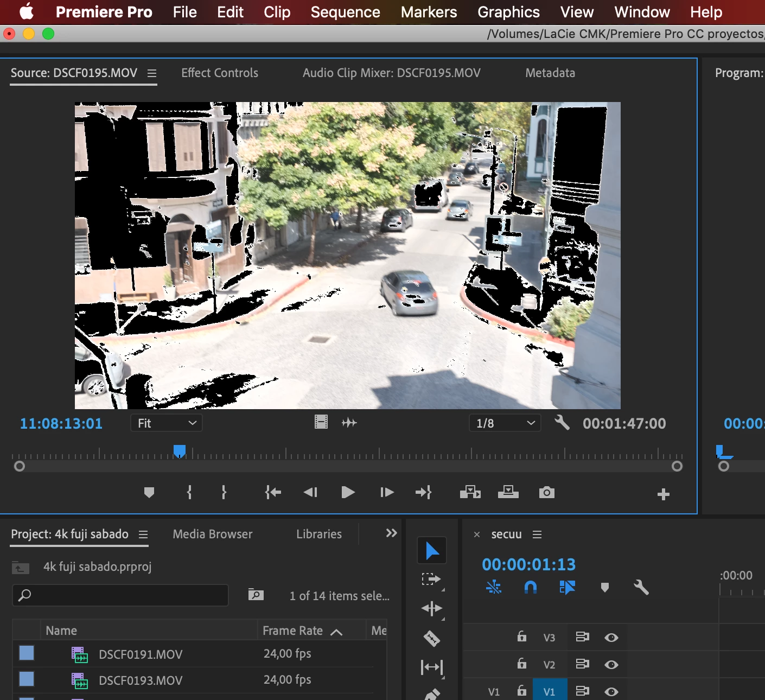Open the Graphics menu

point(508,12)
